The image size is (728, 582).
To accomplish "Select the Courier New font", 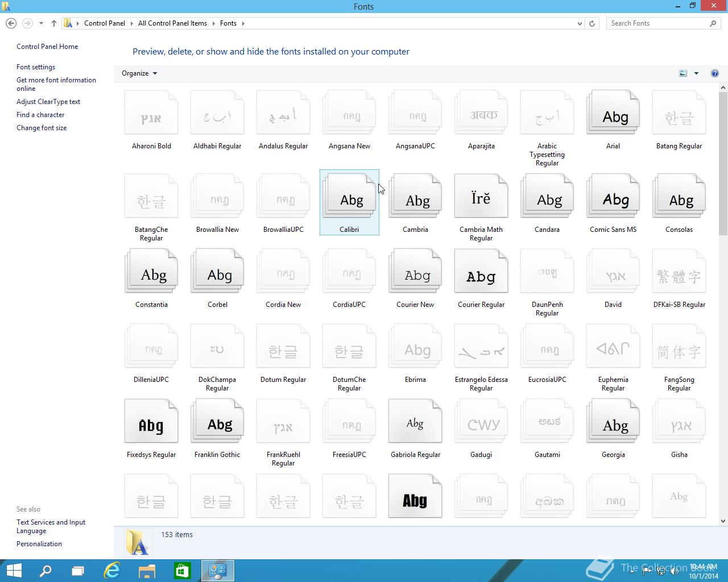I will point(415,272).
